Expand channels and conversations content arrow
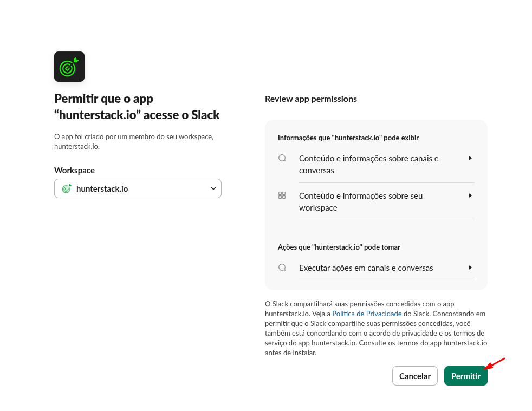 [470, 158]
